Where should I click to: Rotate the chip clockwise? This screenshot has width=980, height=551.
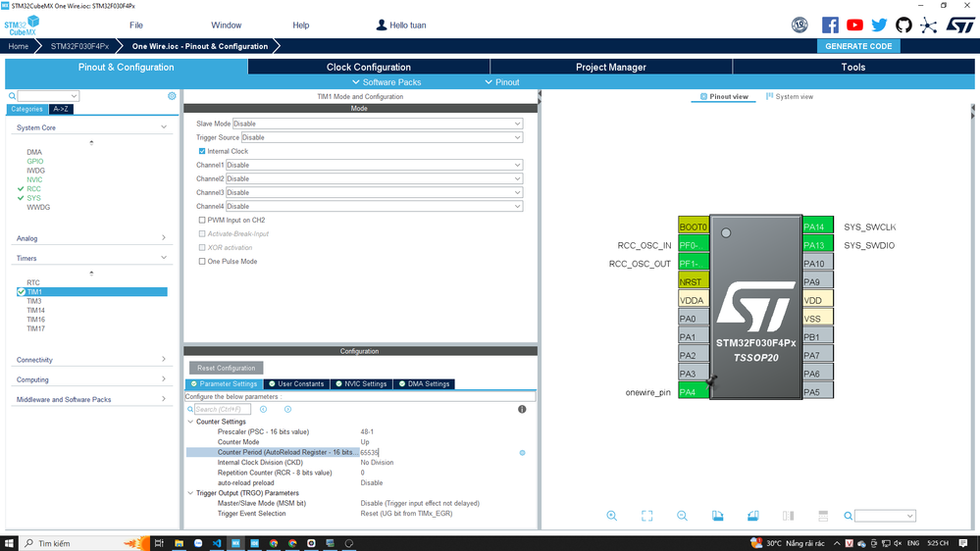[x=717, y=516]
